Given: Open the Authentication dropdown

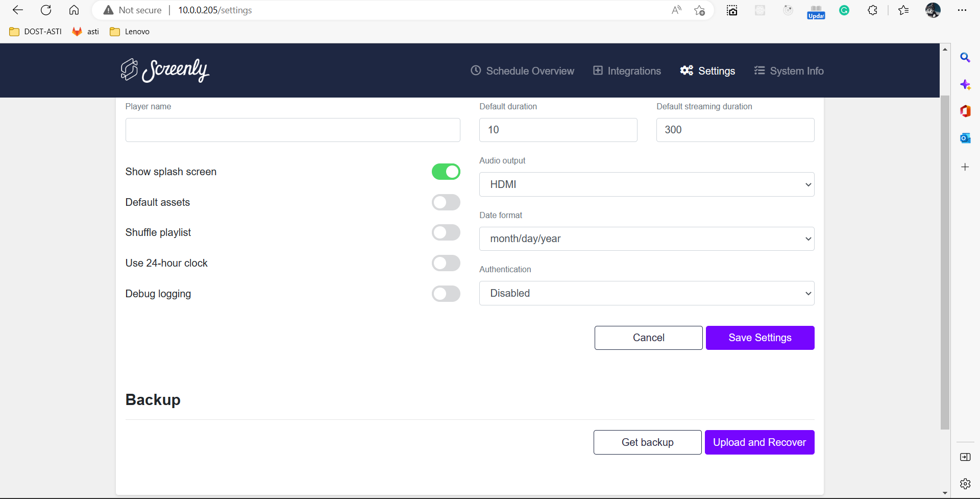Looking at the screenshot, I should pyautogui.click(x=646, y=293).
